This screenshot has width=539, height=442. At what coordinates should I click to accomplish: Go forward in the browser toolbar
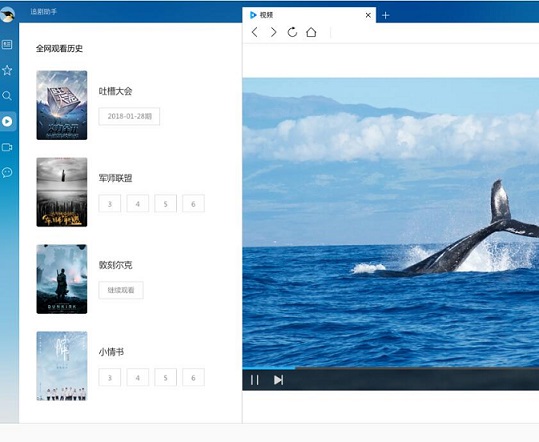click(273, 32)
